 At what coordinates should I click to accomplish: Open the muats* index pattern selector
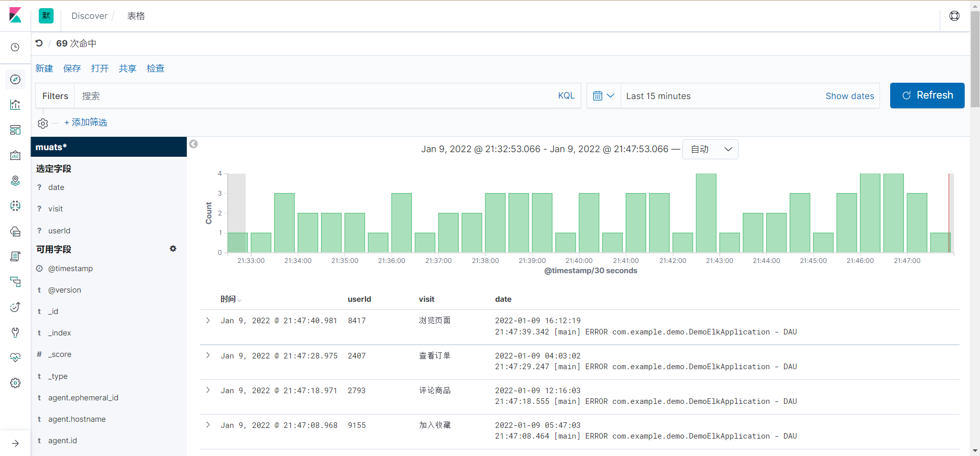point(109,147)
